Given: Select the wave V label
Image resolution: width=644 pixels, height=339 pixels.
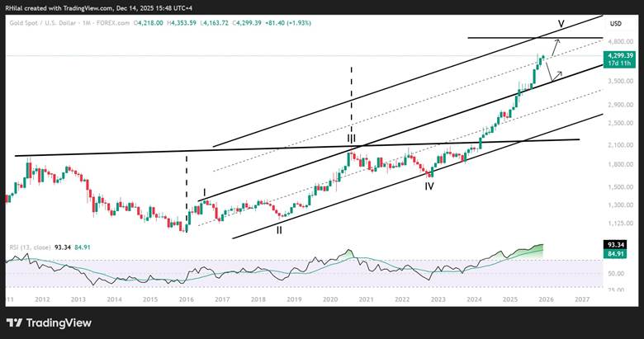Looking at the screenshot, I should click(561, 24).
